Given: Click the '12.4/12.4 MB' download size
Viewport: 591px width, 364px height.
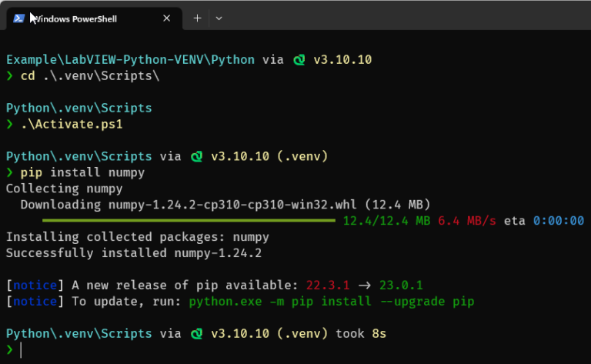Looking at the screenshot, I should pos(387,221).
